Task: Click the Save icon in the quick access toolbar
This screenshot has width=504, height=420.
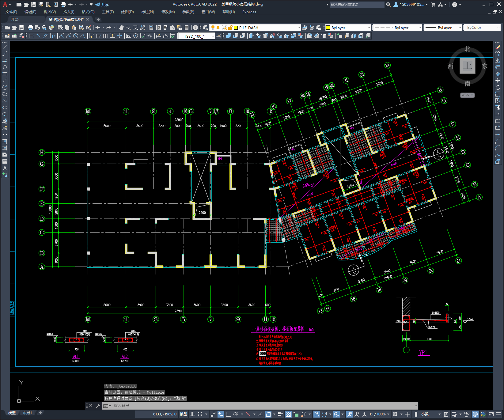Action: 34,5
